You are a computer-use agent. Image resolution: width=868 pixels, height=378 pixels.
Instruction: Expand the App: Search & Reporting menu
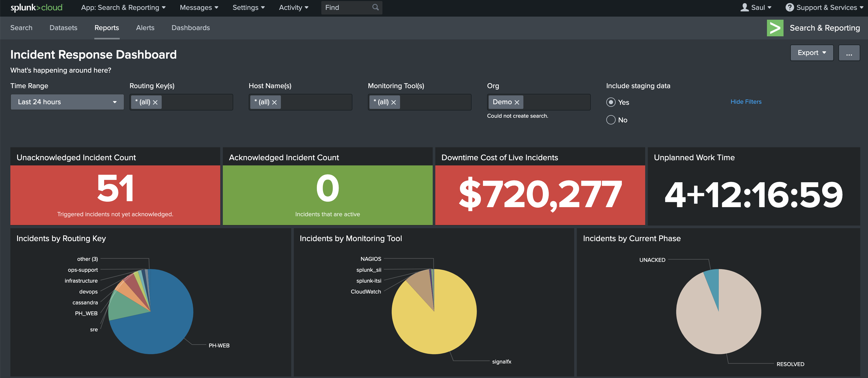coord(123,8)
